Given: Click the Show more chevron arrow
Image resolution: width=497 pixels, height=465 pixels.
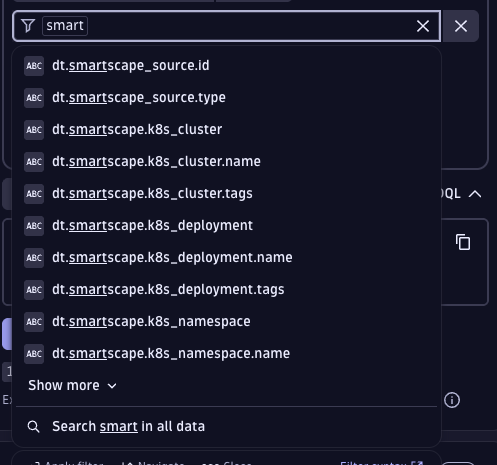Looking at the screenshot, I should tap(112, 386).
